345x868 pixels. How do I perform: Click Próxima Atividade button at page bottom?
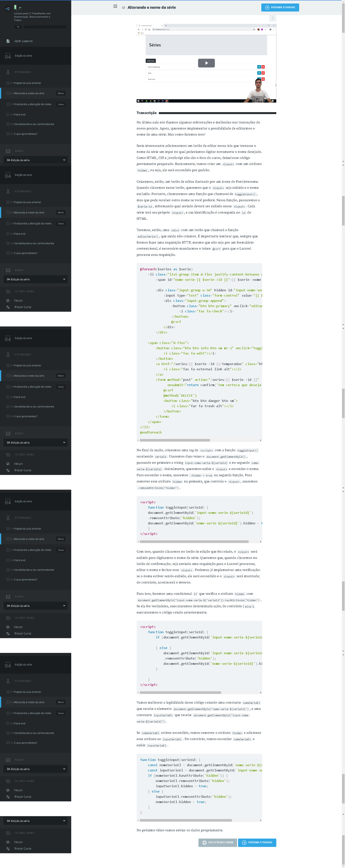point(257,842)
